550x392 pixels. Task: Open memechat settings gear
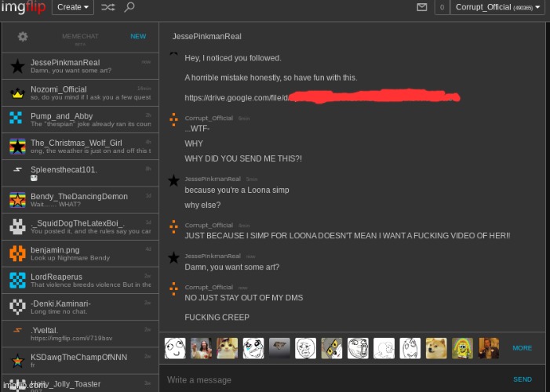pyautogui.click(x=23, y=37)
